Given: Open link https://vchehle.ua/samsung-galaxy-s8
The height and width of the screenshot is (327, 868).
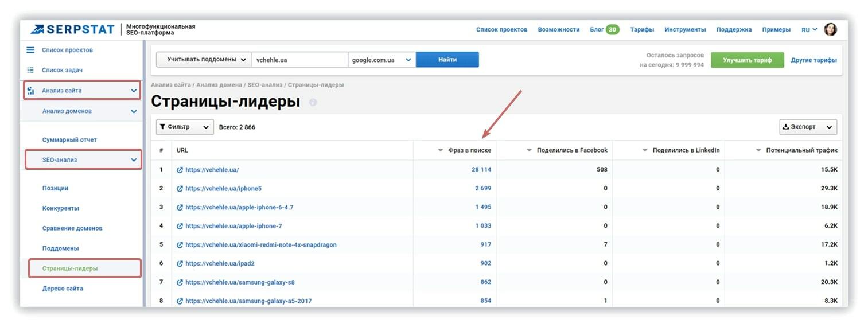Looking at the screenshot, I should pyautogui.click(x=240, y=282).
